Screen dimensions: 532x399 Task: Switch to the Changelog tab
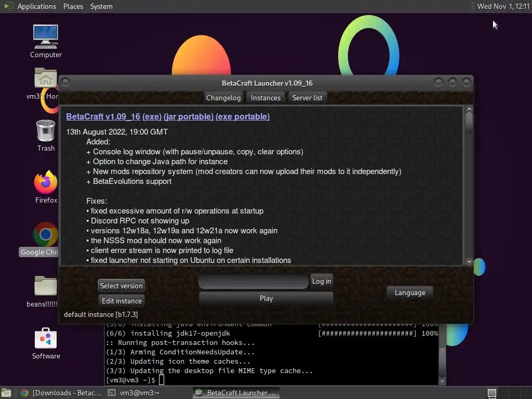(223, 98)
